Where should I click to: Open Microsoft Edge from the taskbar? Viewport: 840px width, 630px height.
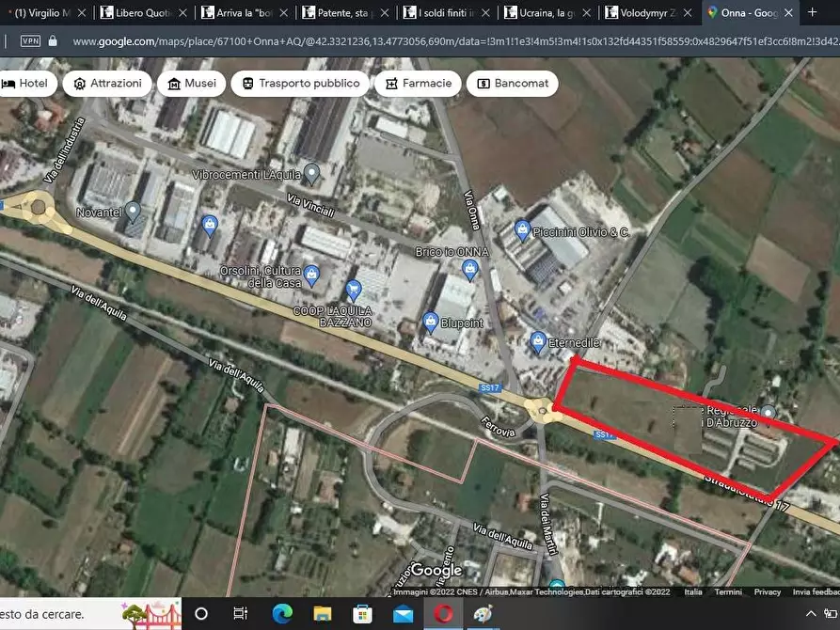click(x=281, y=616)
